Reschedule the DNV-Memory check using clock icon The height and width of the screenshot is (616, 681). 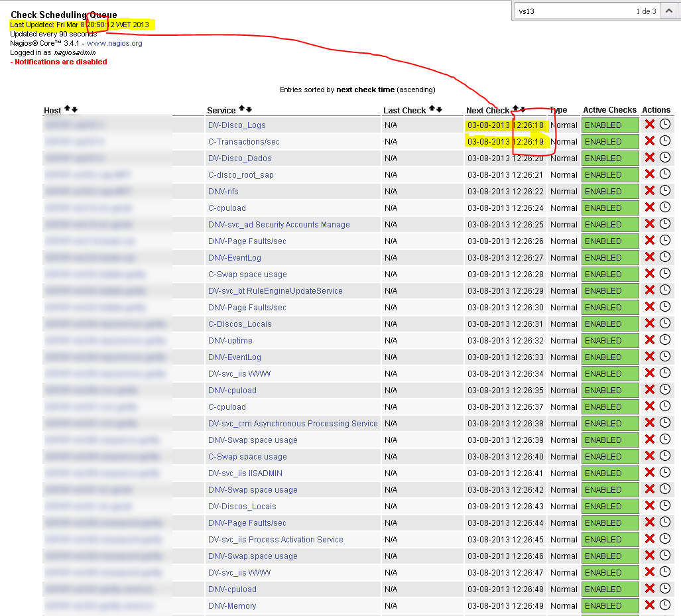coord(664,605)
